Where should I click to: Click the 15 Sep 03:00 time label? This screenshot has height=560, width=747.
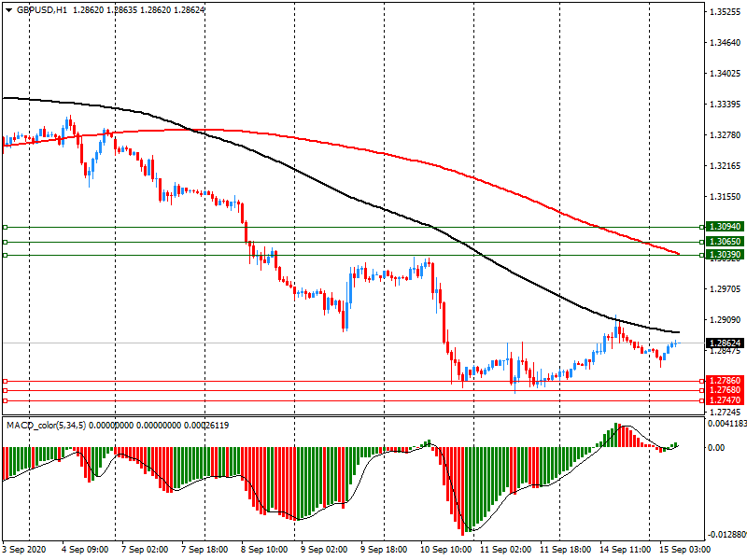[x=685, y=550]
